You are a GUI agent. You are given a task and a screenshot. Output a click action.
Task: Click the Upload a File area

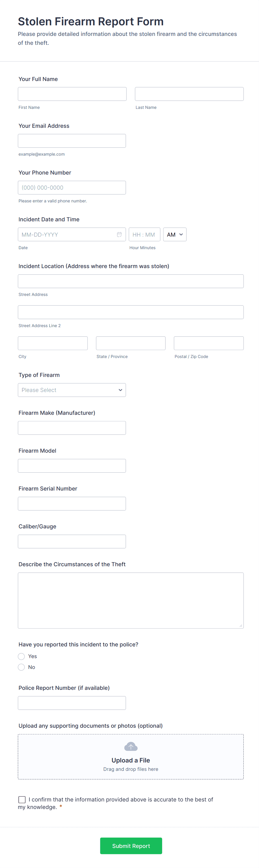[131, 760]
